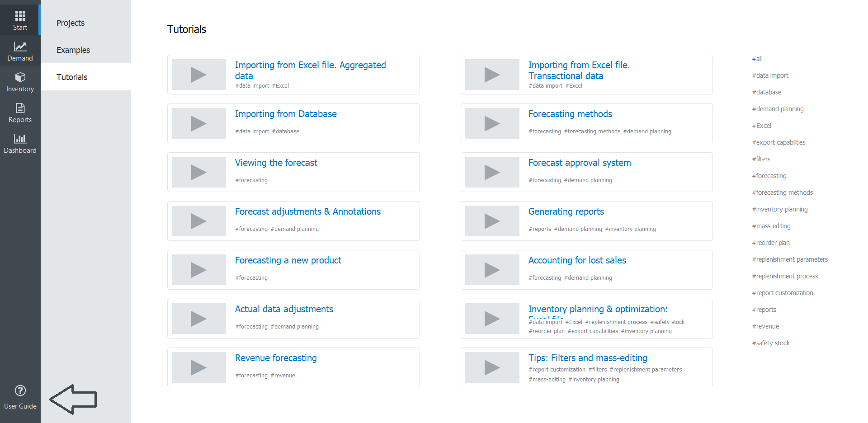Select the Tutorials tab
The height and width of the screenshot is (423, 868).
(x=72, y=77)
